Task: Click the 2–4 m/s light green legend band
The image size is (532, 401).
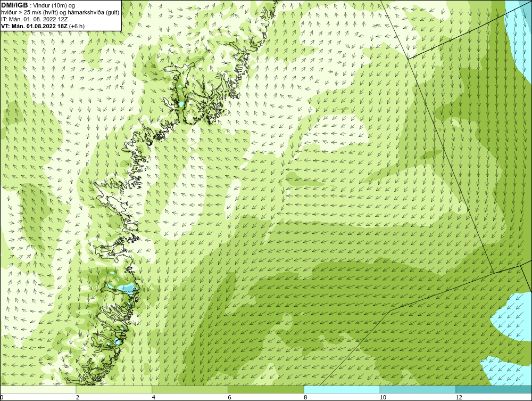Action: click(114, 389)
